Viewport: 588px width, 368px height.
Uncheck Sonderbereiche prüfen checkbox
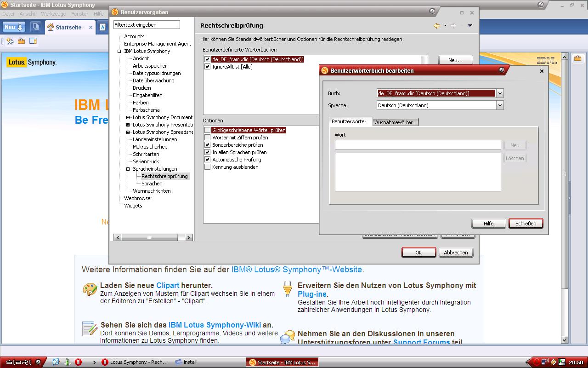tap(208, 145)
